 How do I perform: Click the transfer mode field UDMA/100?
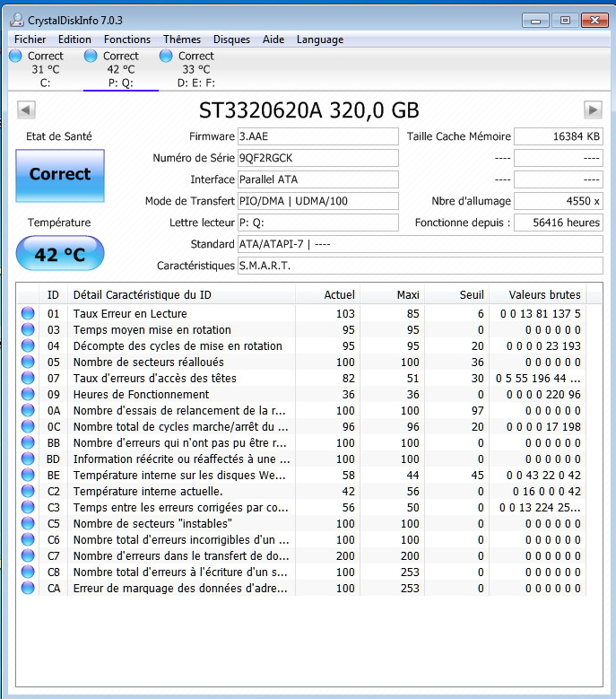point(318,201)
